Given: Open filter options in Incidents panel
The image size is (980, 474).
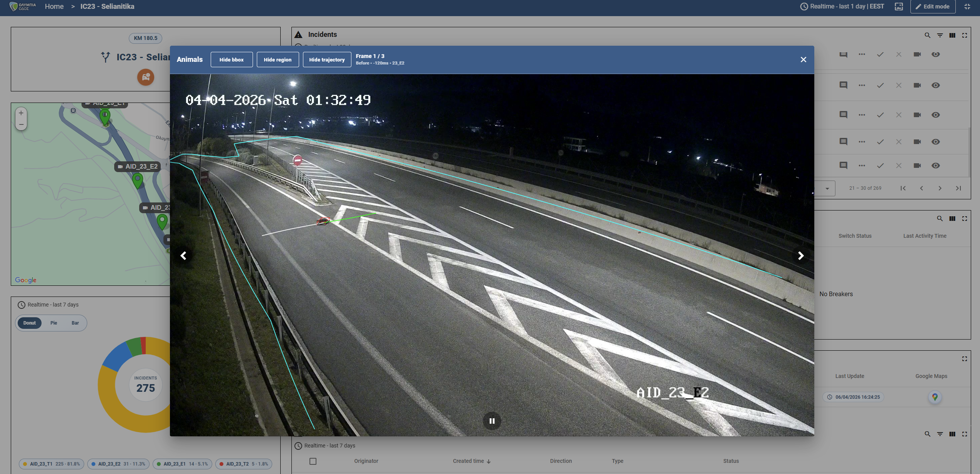Looking at the screenshot, I should point(940,35).
